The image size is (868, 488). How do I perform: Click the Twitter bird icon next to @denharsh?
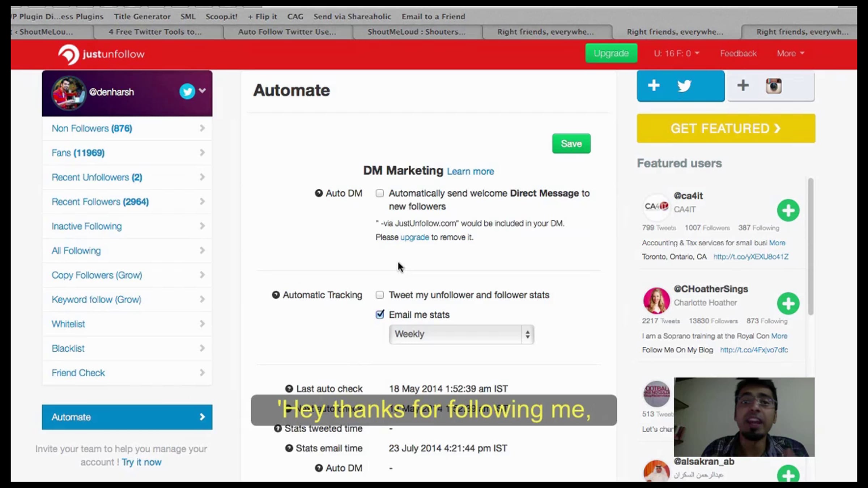pyautogui.click(x=187, y=91)
